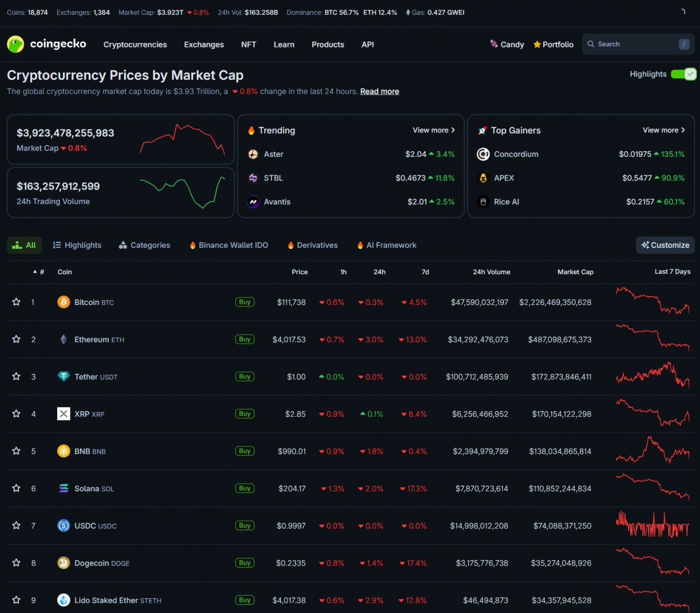Expand View more in Top Gainers section
The image size is (700, 613).
tap(663, 130)
